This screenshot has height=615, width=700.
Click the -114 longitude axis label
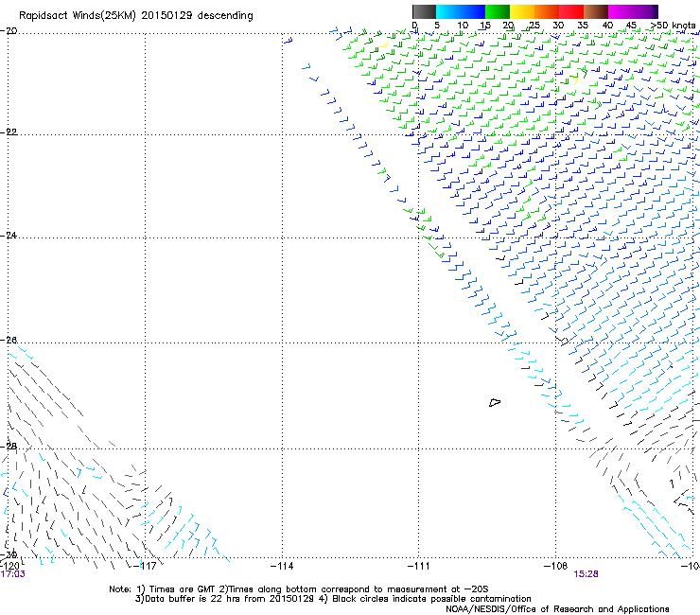click(282, 566)
